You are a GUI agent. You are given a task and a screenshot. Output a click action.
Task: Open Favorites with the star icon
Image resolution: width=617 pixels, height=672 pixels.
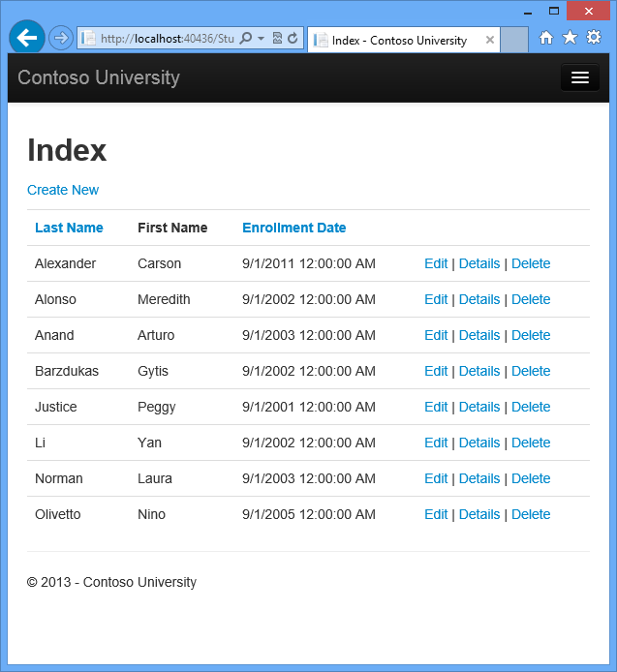570,38
